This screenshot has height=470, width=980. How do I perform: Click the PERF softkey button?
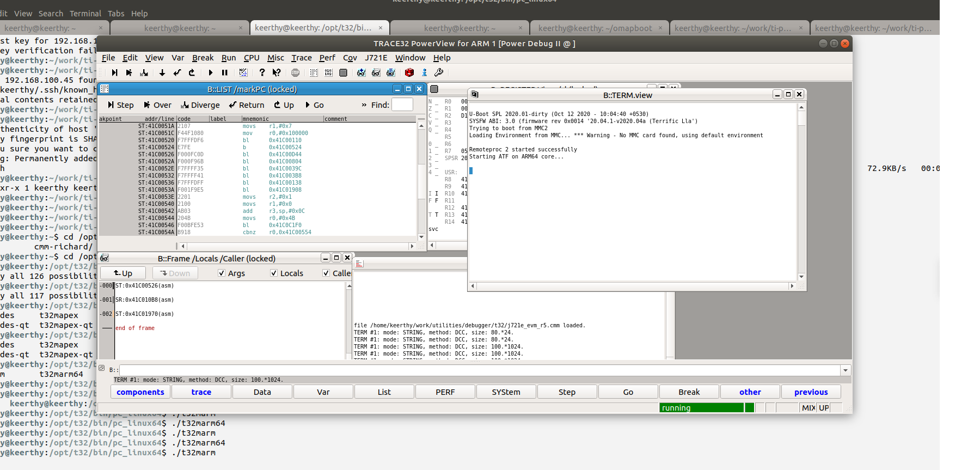pyautogui.click(x=445, y=392)
